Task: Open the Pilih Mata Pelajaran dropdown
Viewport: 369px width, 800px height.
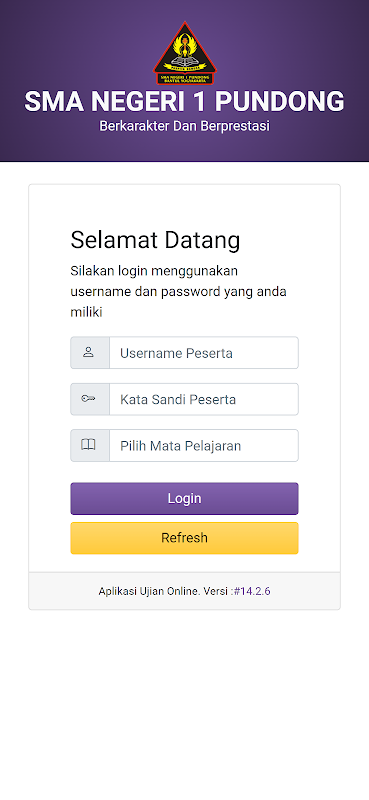Action: (x=204, y=445)
